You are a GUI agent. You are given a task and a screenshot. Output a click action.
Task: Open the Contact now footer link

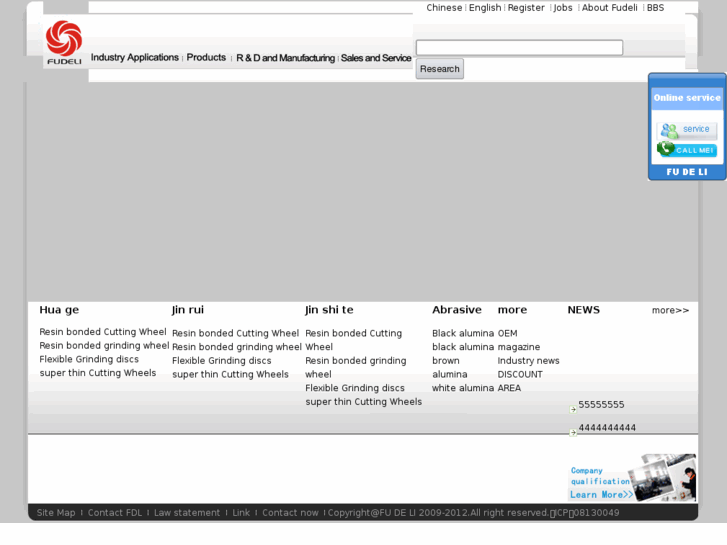point(290,513)
